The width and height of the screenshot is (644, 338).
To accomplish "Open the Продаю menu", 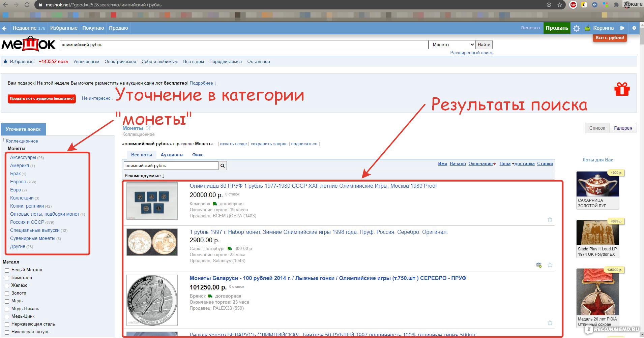I will (x=118, y=28).
